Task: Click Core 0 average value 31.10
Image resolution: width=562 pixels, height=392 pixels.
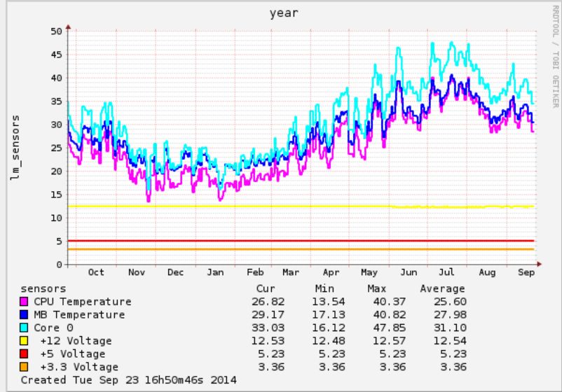Action: tap(450, 328)
